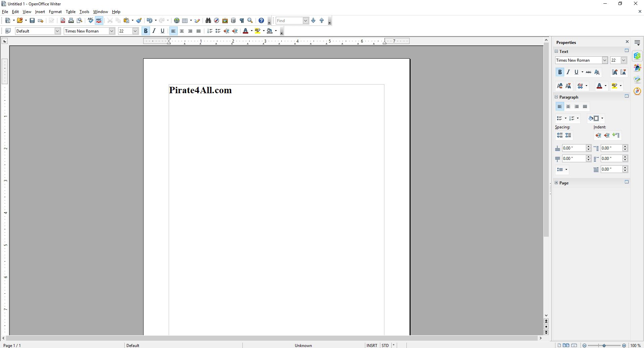Screen dimensions: 644x348
Task: Expand the Page section in Properties
Action: click(x=556, y=183)
